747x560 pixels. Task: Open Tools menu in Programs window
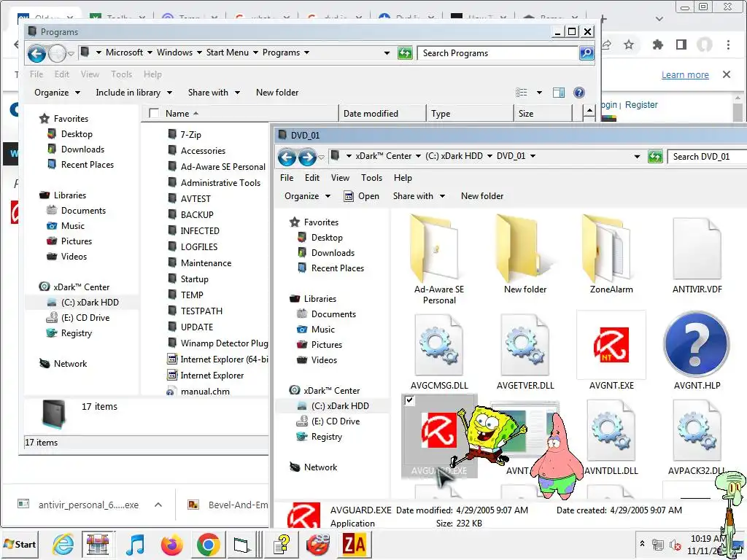click(122, 74)
